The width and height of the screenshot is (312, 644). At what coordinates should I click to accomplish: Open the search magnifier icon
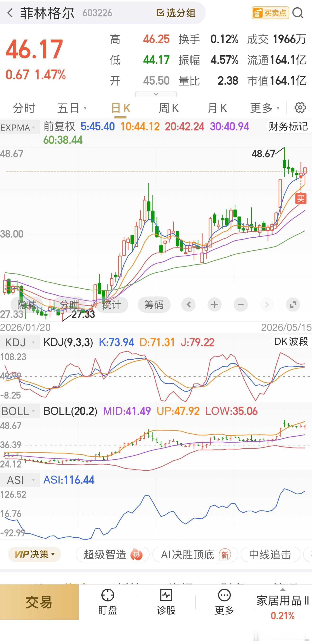[x=298, y=13]
